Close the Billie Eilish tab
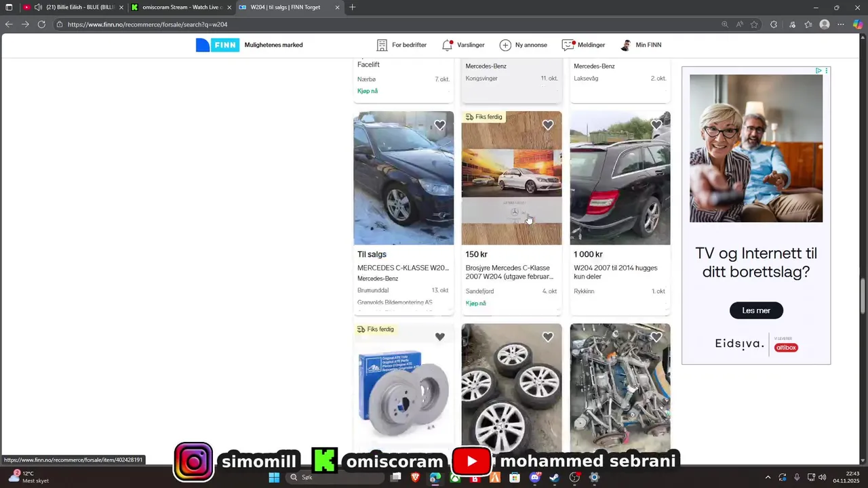This screenshot has height=488, width=868. pyautogui.click(x=121, y=7)
